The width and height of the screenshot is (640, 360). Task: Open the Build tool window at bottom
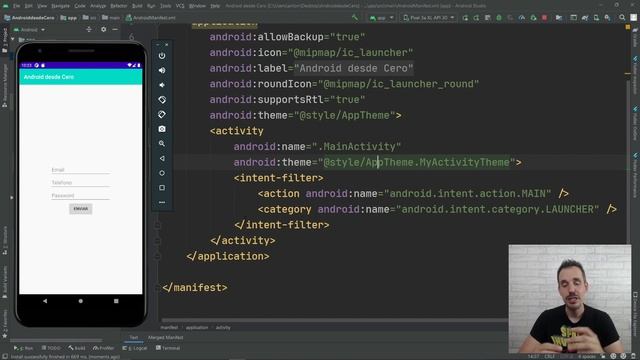pyautogui.click(x=77, y=348)
